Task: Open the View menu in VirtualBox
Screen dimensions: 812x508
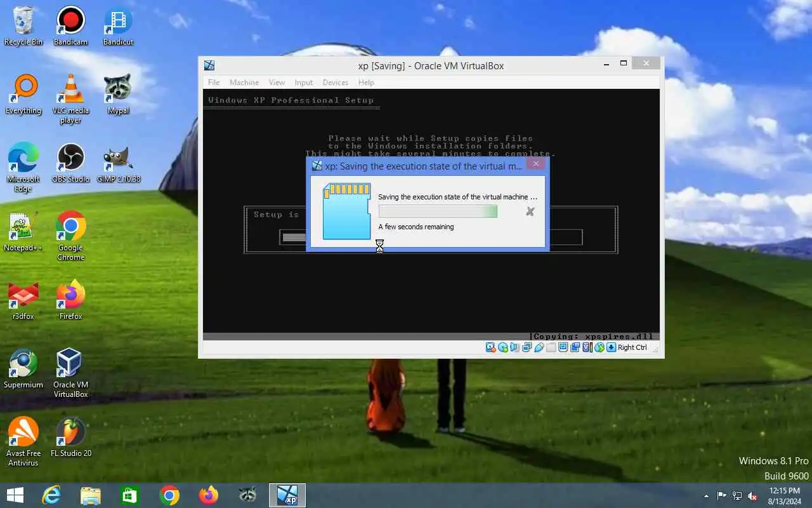Action: 277,83
